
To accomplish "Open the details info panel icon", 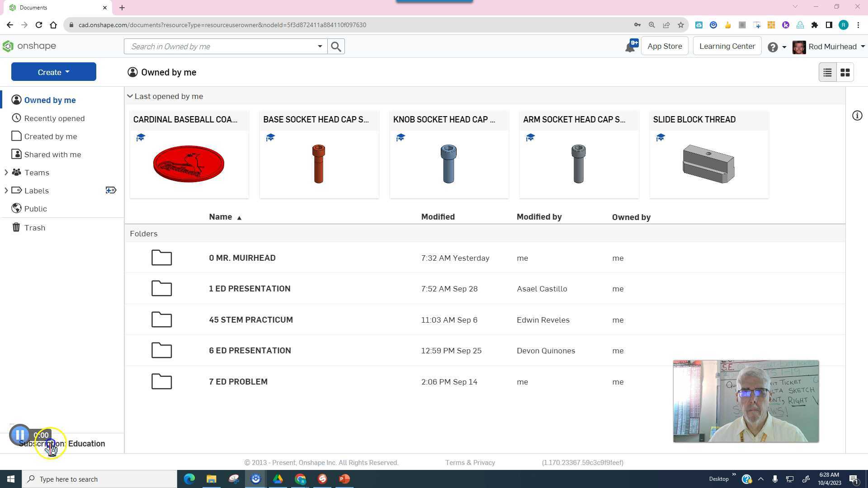I will 857,116.
